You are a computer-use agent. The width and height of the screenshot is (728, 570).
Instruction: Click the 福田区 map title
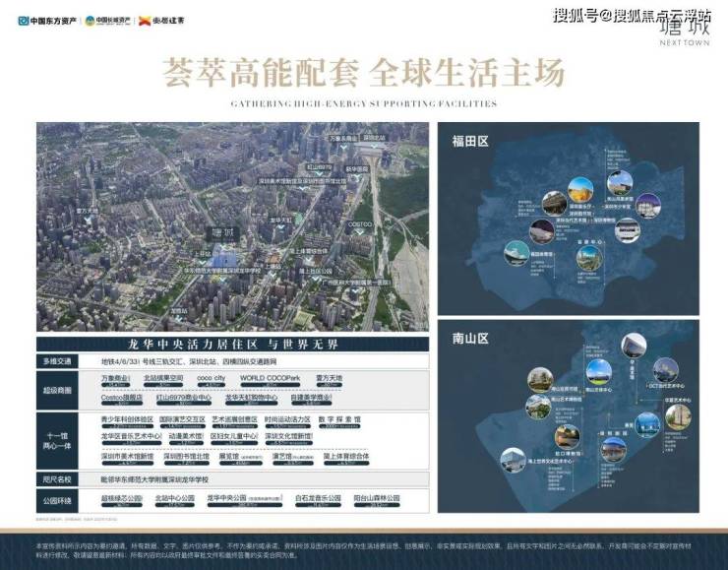(470, 141)
